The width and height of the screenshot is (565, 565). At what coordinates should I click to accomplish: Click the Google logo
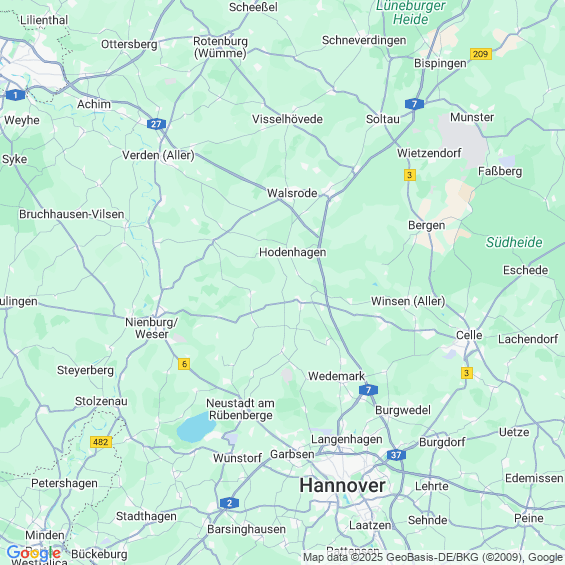pyautogui.click(x=34, y=553)
